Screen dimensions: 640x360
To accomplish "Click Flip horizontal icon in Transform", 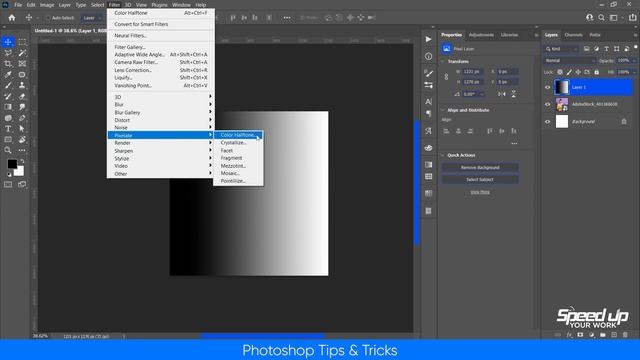I will coord(502,94).
